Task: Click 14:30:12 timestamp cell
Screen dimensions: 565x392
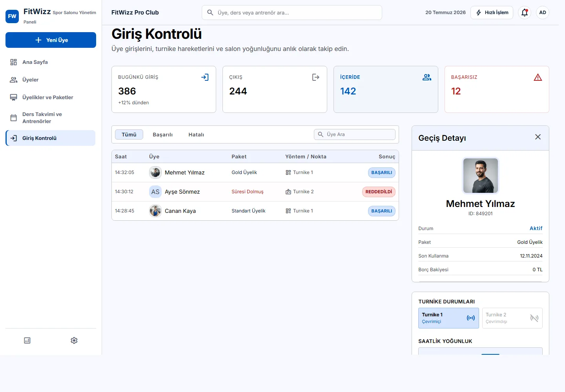Action: (x=124, y=192)
